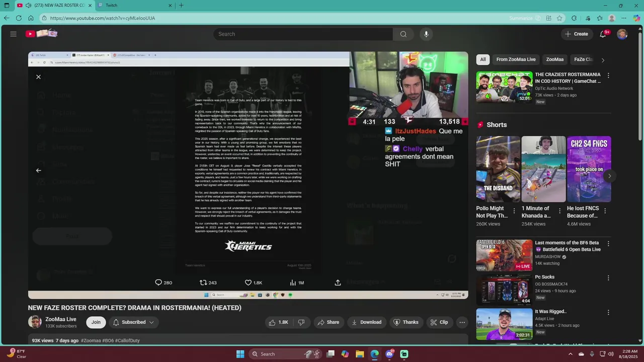Click the ZooMaa Live channel avatar
The height and width of the screenshot is (362, 644).
pos(35,322)
